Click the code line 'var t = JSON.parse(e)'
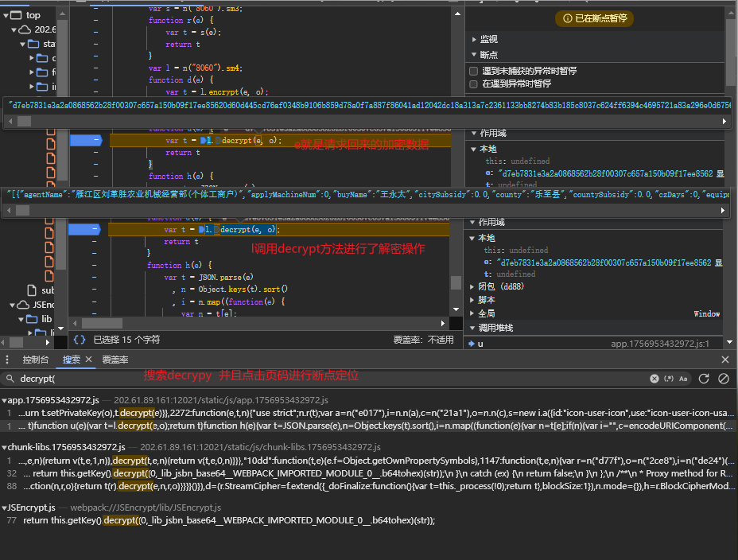Screen dimensions: 738x560 tap(209, 277)
